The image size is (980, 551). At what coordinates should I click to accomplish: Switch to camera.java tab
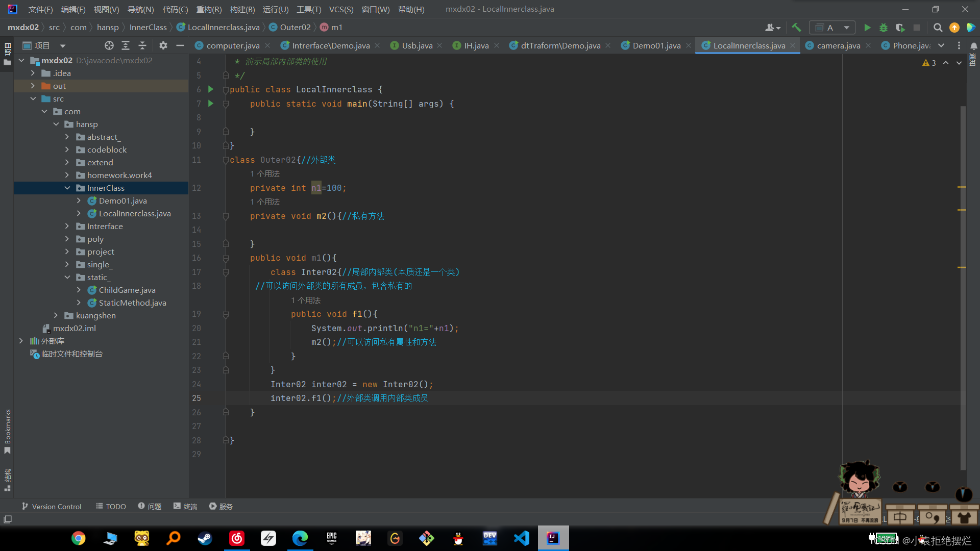point(838,46)
